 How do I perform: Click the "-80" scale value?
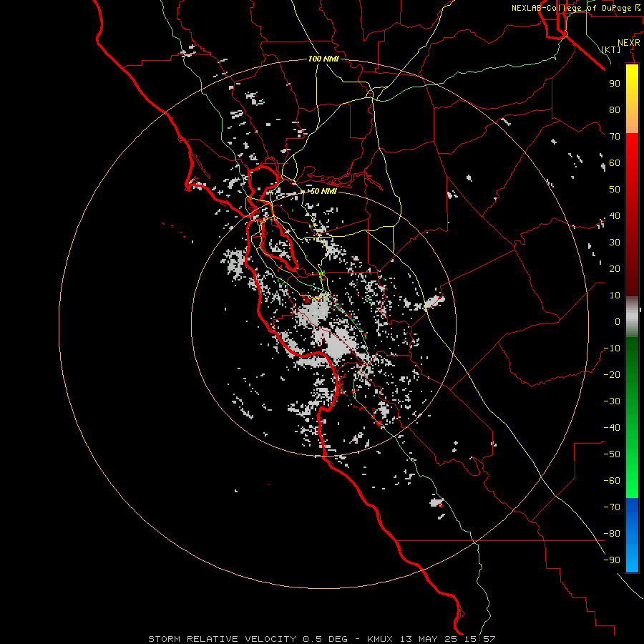coord(612,534)
